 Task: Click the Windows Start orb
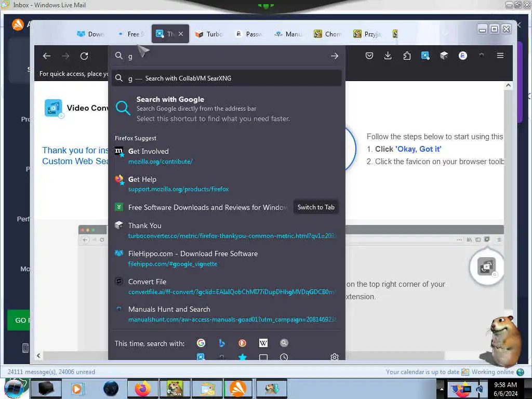click(x=14, y=389)
